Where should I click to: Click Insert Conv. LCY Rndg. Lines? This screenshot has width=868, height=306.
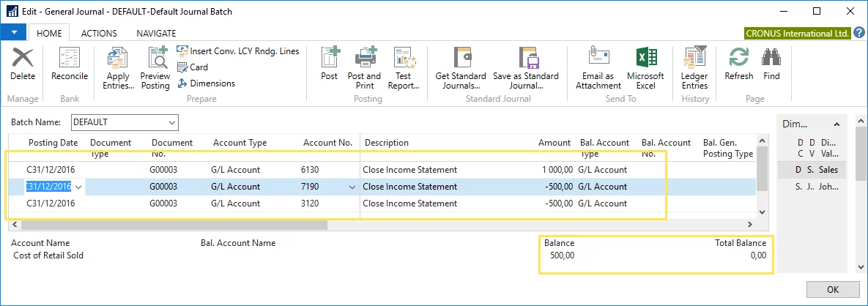pos(237,51)
